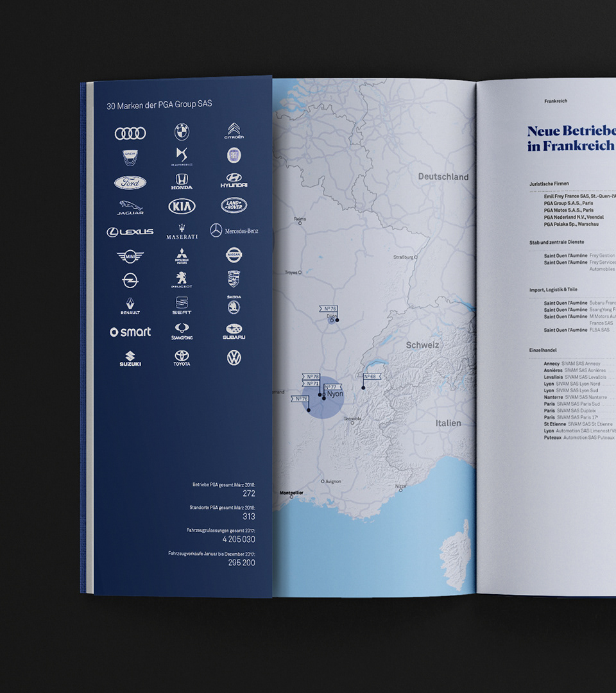Screen dimensions: 616x693
Task: Click the Volkswagen VW logo
Action: pos(234,357)
